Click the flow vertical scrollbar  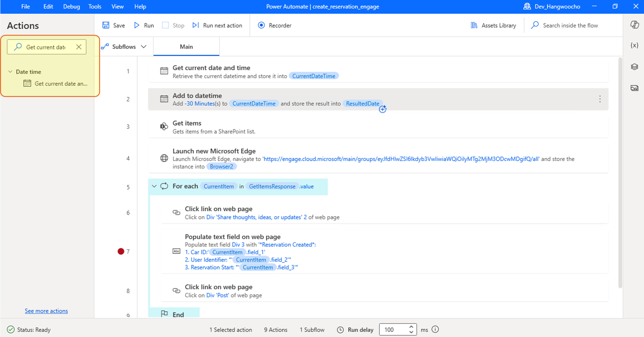[620, 173]
